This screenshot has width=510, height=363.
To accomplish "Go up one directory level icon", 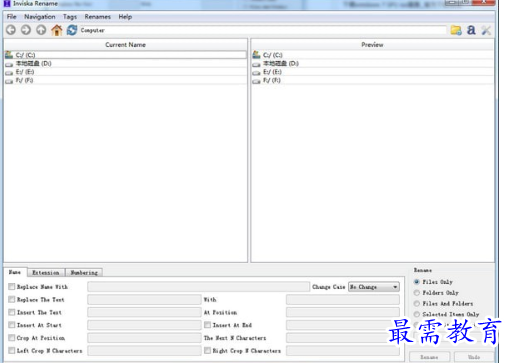I will pyautogui.click(x=41, y=30).
